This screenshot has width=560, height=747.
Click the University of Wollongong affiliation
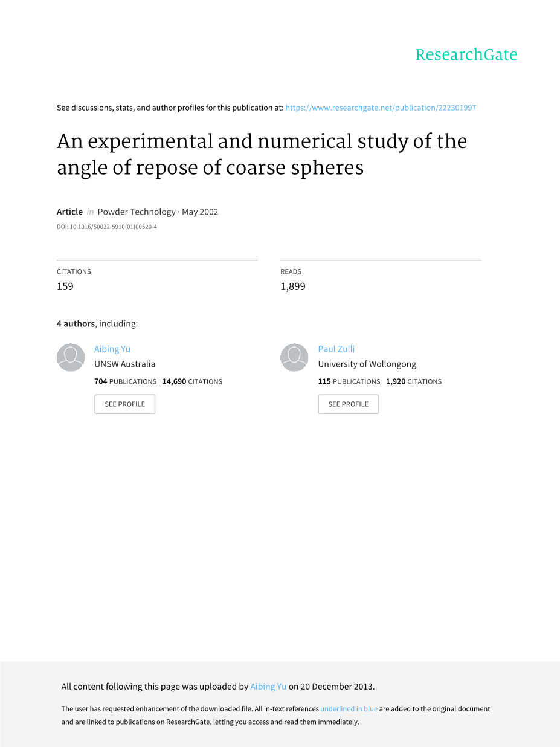367,364
